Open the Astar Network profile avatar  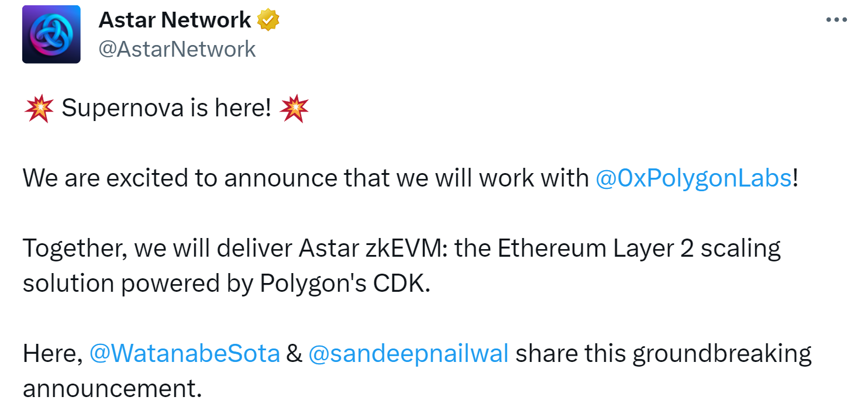click(51, 34)
